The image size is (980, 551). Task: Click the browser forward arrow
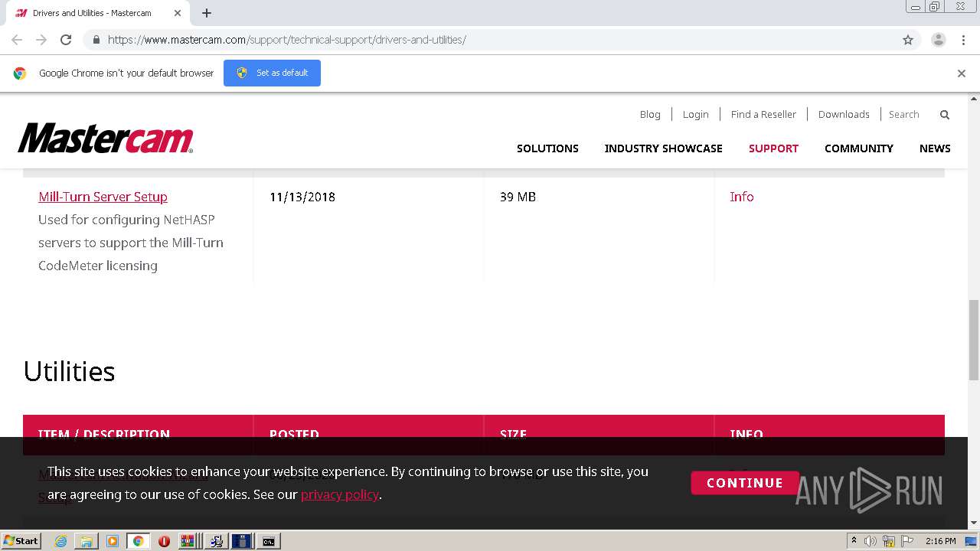41,40
